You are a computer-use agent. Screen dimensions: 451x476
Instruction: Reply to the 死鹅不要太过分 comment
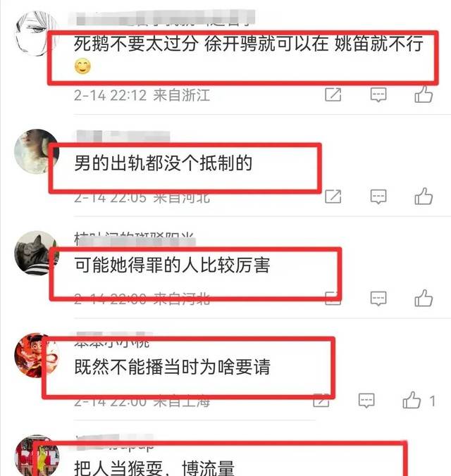point(378,95)
